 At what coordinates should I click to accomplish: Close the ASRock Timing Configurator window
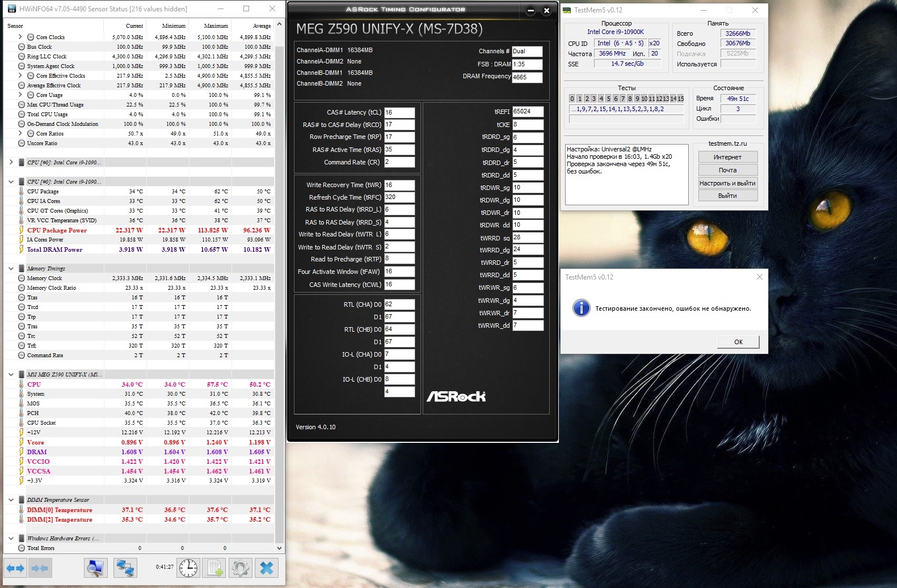click(x=546, y=11)
